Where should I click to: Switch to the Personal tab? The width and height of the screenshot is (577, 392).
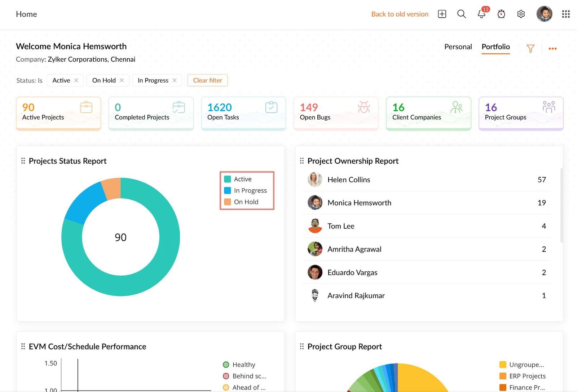coord(458,47)
